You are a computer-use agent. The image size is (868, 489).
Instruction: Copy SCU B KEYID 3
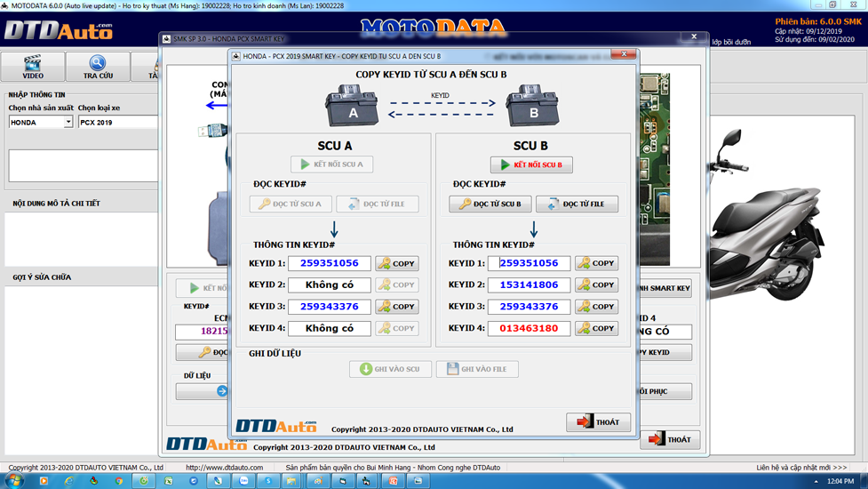(596, 306)
